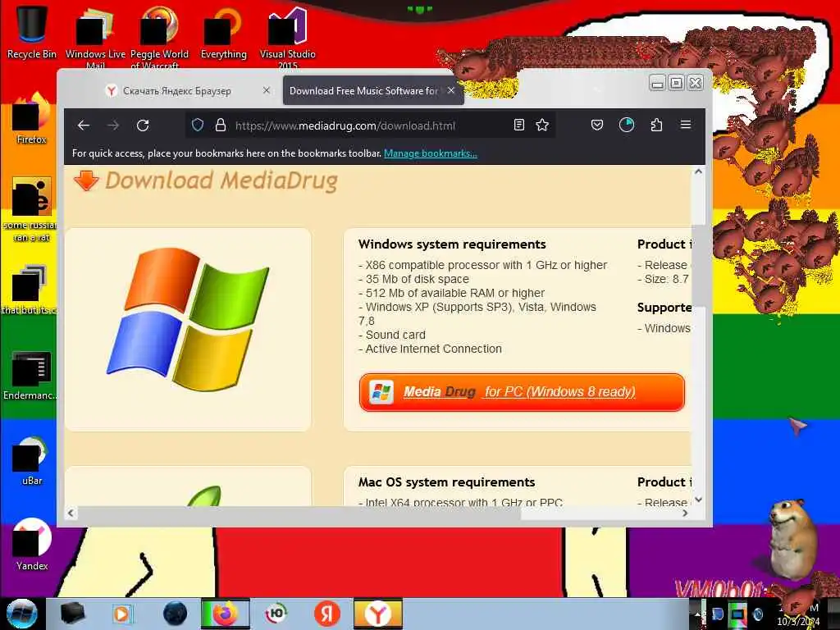Click the media player taskbar icon
This screenshot has height=630, width=840.
click(121, 614)
